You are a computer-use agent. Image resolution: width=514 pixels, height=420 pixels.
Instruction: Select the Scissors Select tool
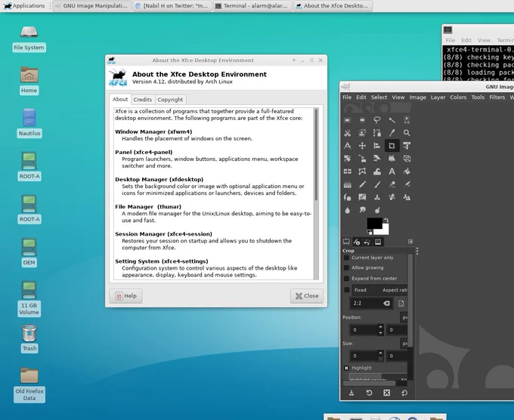click(x=348, y=133)
